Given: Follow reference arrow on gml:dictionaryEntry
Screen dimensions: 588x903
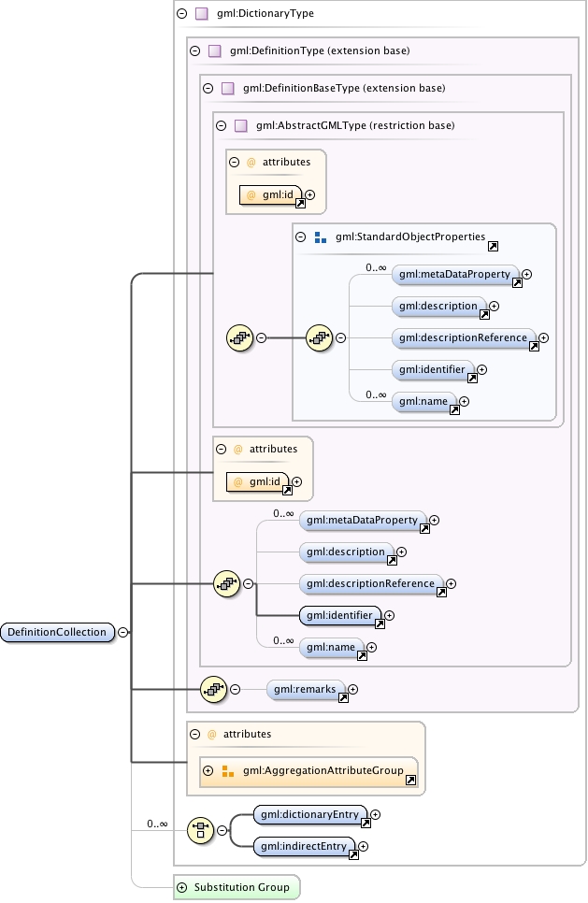Looking at the screenshot, I should 366,823.
